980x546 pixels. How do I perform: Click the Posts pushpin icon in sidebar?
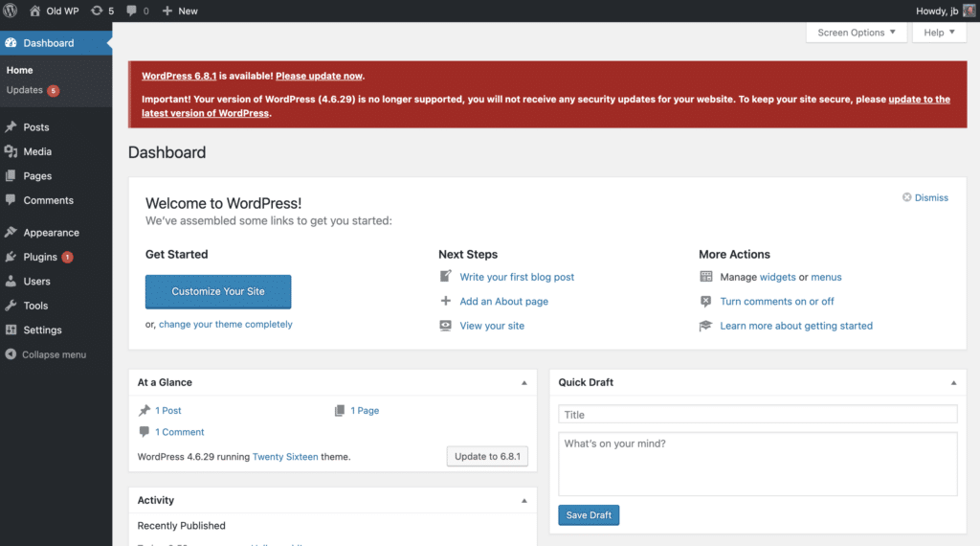tap(11, 127)
